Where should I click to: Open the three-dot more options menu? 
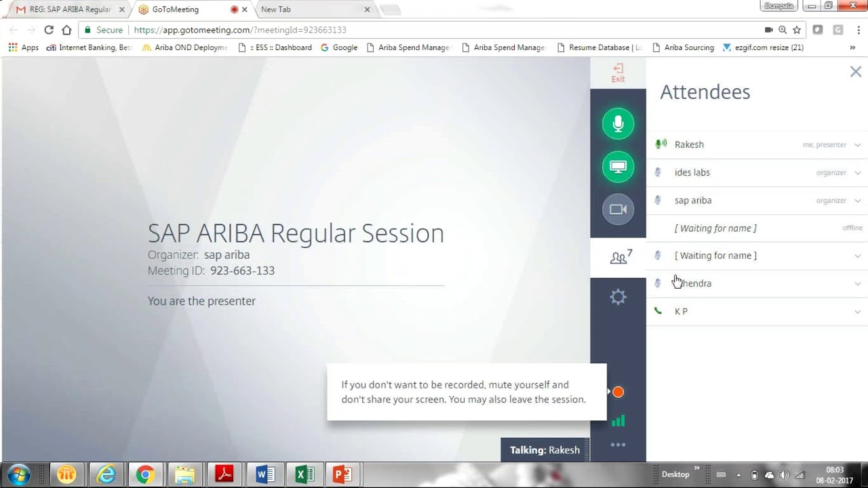(618, 445)
